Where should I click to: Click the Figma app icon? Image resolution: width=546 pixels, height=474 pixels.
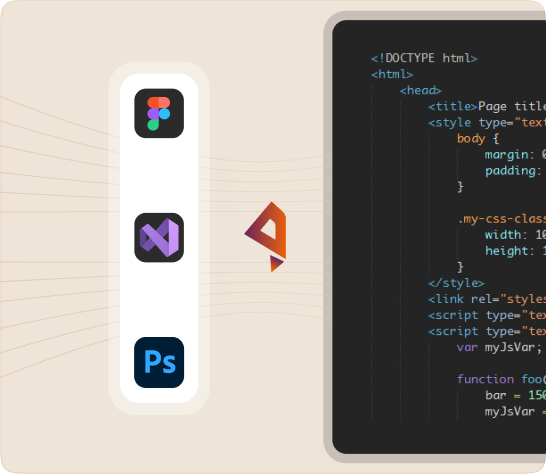[x=159, y=113]
